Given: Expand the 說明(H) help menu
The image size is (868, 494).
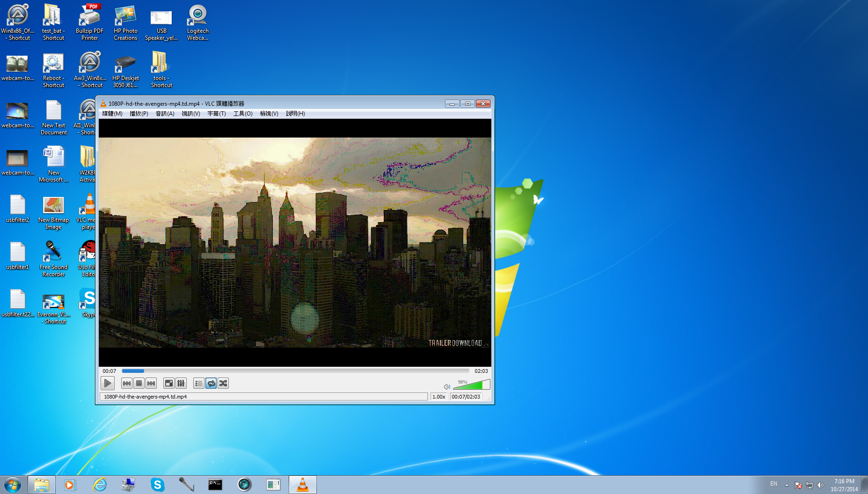Looking at the screenshot, I should click(295, 114).
